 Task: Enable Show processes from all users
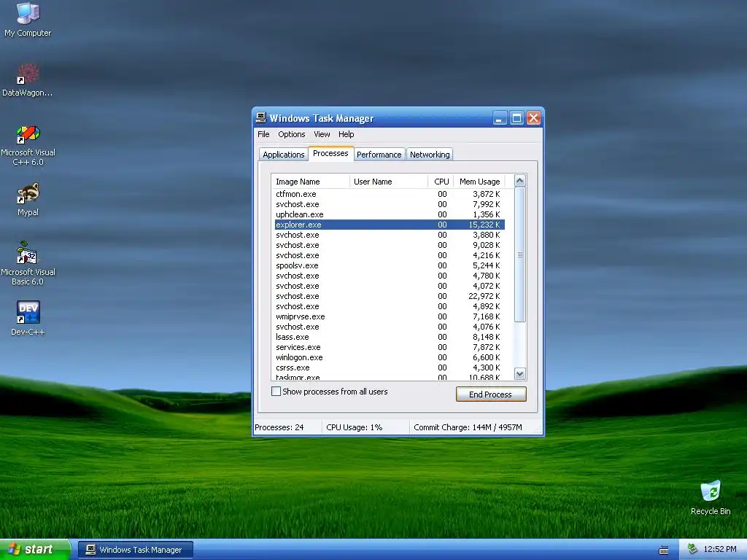(276, 392)
